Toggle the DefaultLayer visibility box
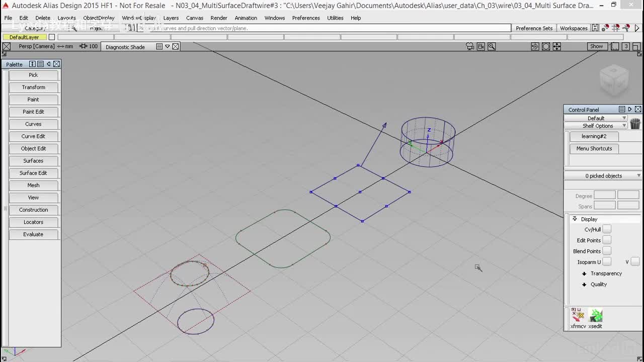The width and height of the screenshot is (644, 362). (x=51, y=37)
